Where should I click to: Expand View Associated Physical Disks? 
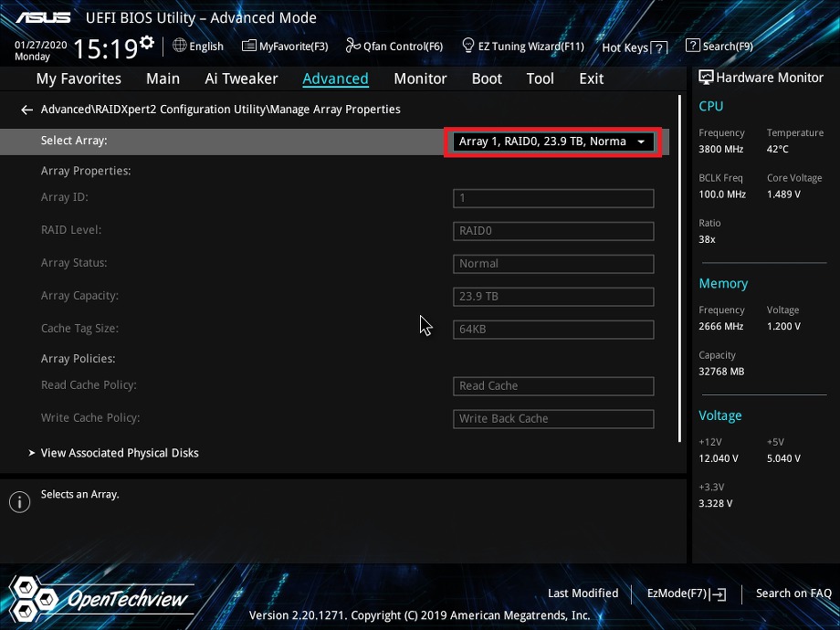(x=120, y=453)
